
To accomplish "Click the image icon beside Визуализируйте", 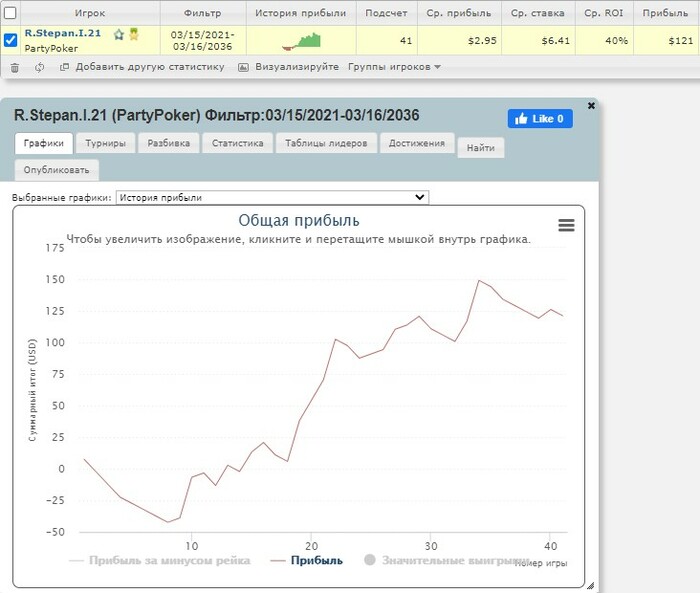I will [x=243, y=67].
